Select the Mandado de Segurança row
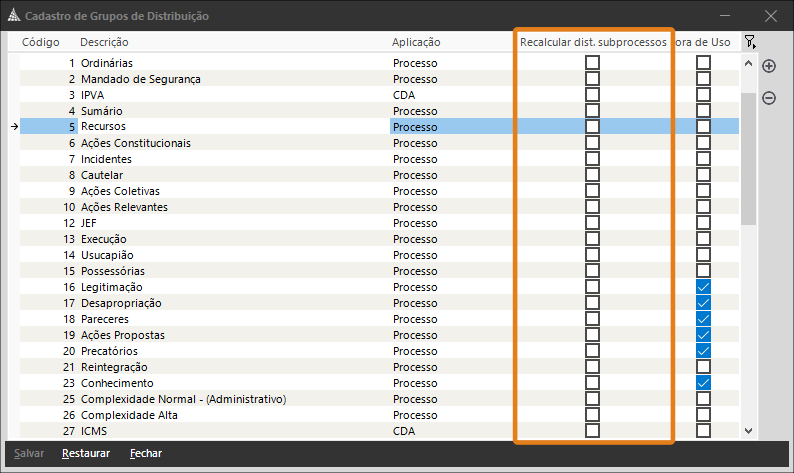 [140, 79]
